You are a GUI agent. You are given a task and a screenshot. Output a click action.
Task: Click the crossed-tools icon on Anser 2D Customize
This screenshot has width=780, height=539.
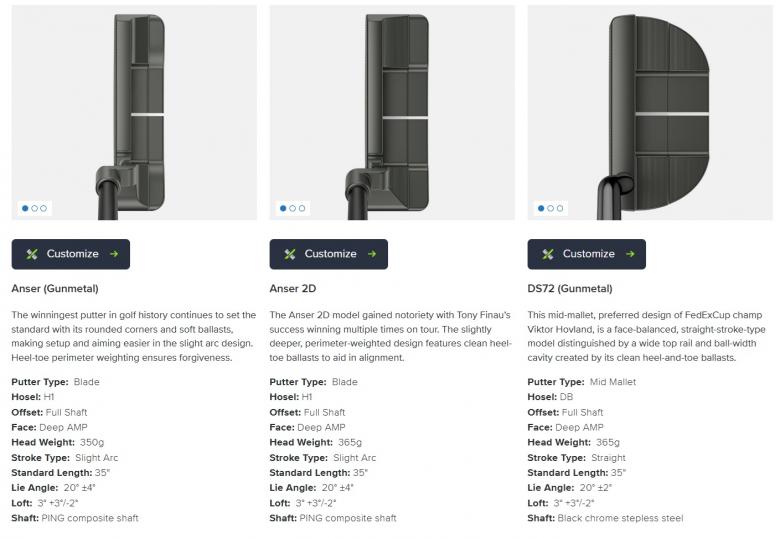pyautogui.click(x=290, y=254)
